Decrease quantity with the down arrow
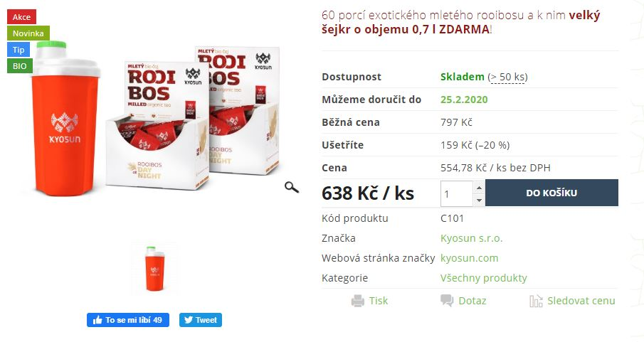644x342 pixels. point(479,201)
